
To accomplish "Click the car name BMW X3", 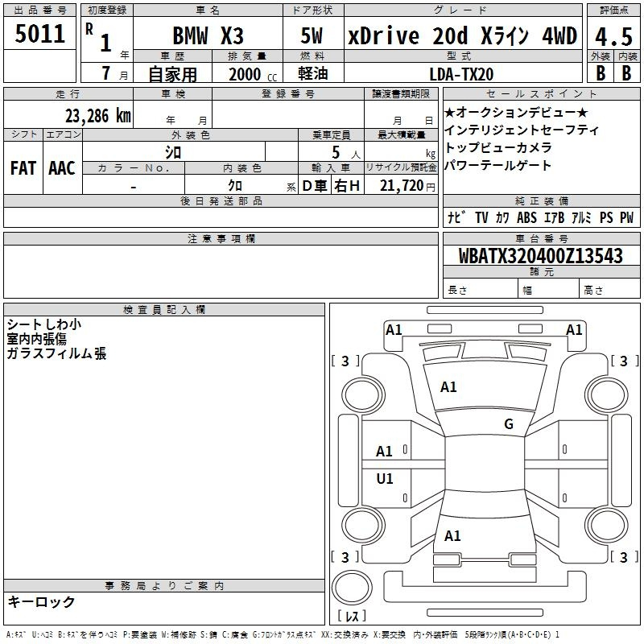I will 208,36.
